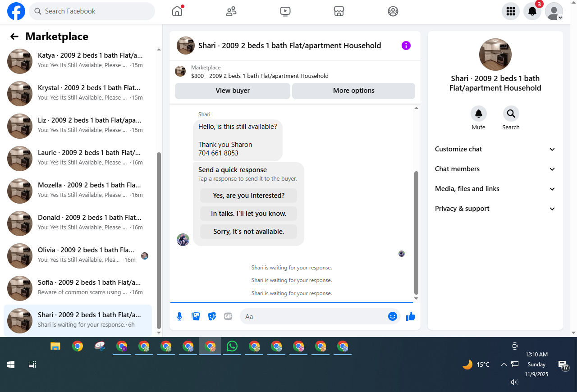Show hidden system tray icons
Image resolution: width=577 pixels, height=392 pixels.
point(504,365)
